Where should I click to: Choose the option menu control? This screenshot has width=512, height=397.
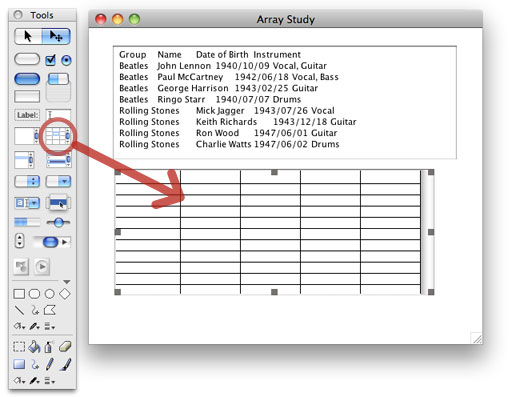pos(27,182)
